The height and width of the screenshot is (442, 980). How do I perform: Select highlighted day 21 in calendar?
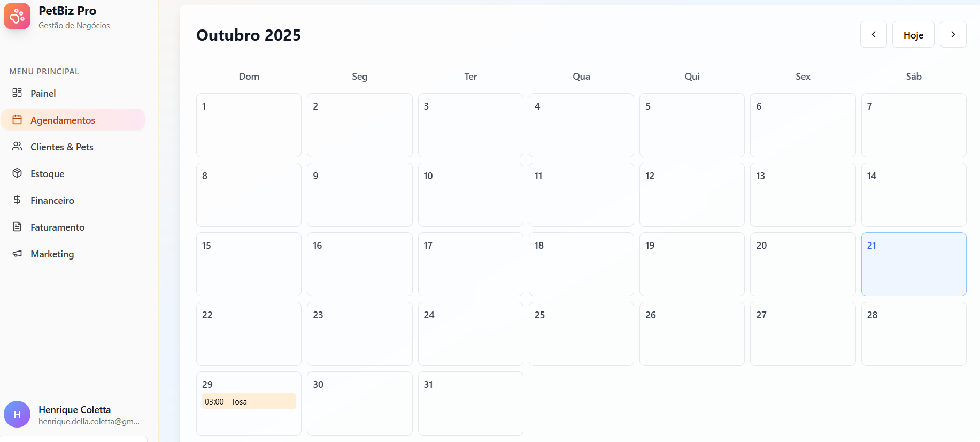point(913,264)
